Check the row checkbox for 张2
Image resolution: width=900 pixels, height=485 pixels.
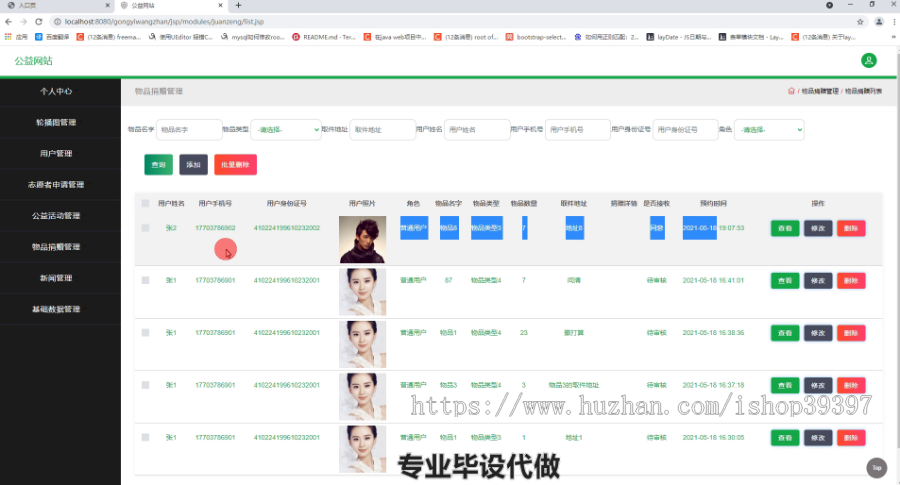(x=145, y=228)
